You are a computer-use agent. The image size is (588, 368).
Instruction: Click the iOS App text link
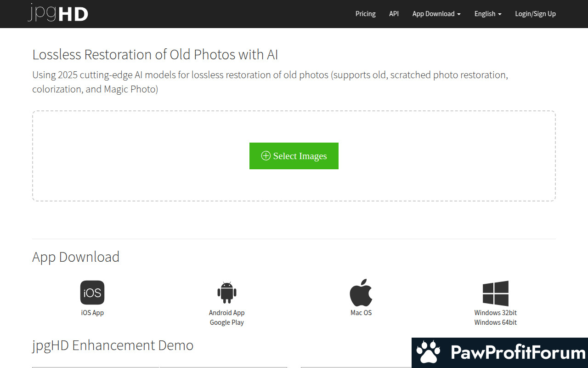92,313
